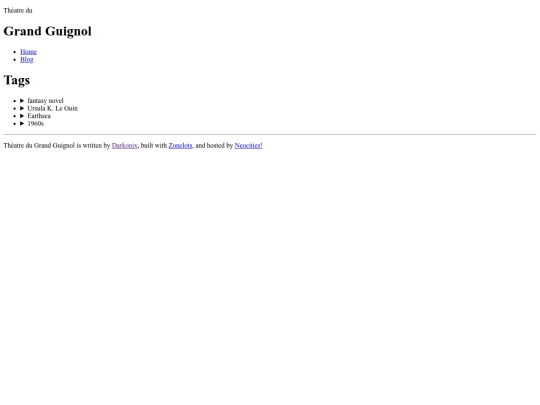Image resolution: width=540 pixels, height=405 pixels.
Task: Click the Tags heading
Action: 17,80
